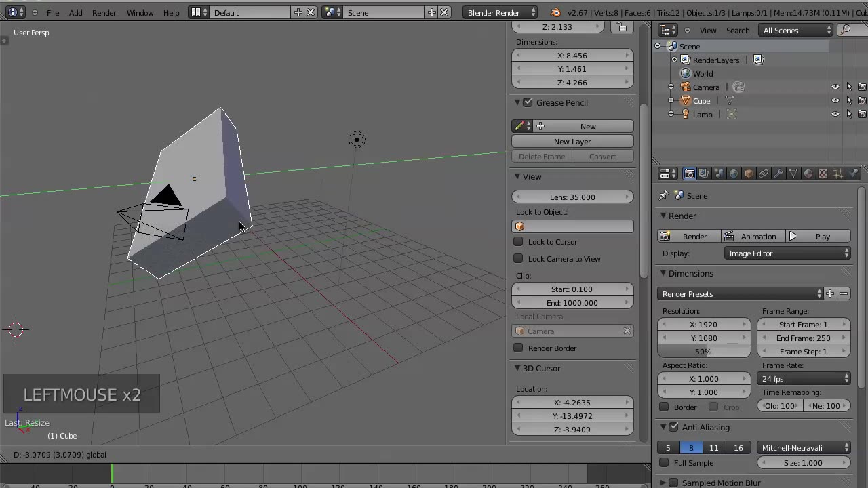Open the Render Presets dropdown
The image size is (868, 488).
coord(741,293)
